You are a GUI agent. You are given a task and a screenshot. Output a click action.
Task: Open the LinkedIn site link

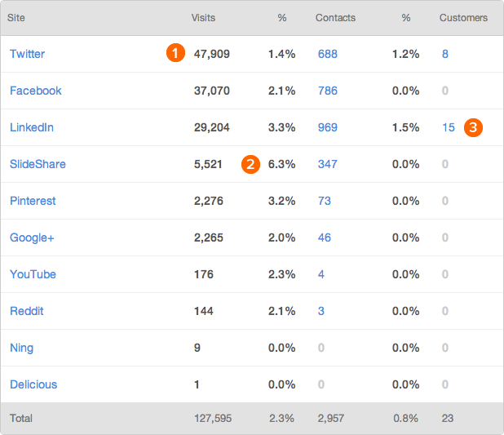(32, 127)
